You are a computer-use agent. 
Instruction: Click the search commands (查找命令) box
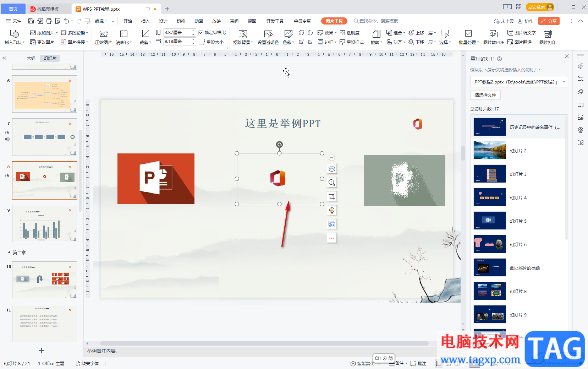(x=376, y=21)
